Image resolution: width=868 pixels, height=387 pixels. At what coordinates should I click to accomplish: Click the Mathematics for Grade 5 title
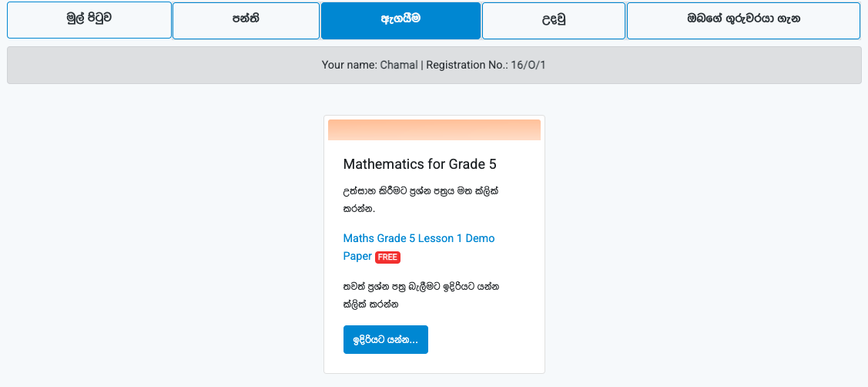coord(420,164)
